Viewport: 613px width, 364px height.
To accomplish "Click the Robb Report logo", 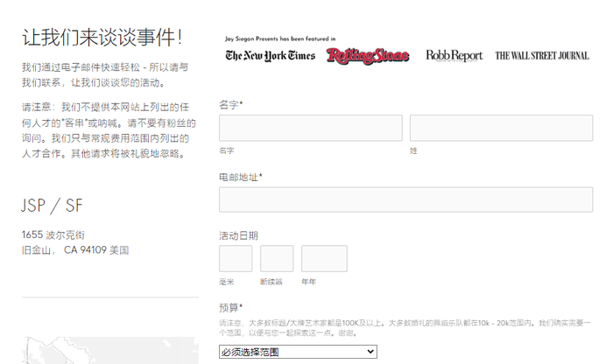I will 454,55.
